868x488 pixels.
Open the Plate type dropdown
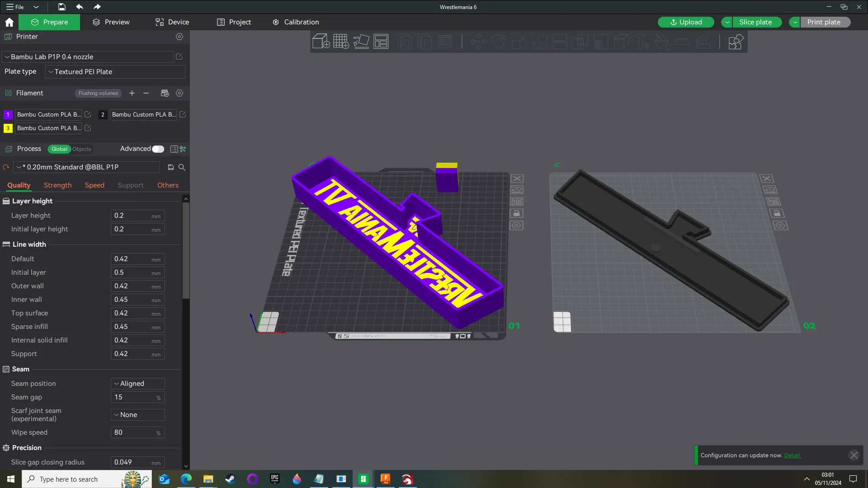click(115, 72)
